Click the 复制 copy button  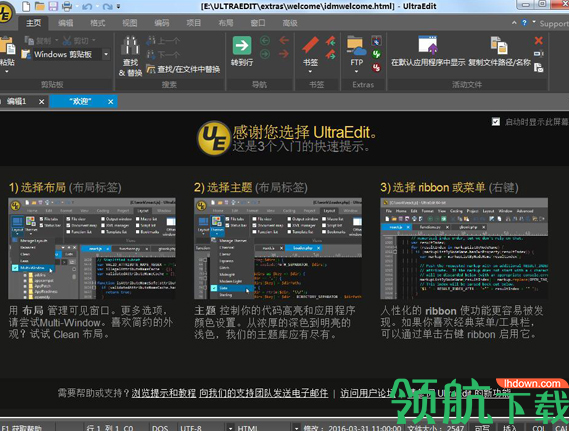[x=38, y=40]
